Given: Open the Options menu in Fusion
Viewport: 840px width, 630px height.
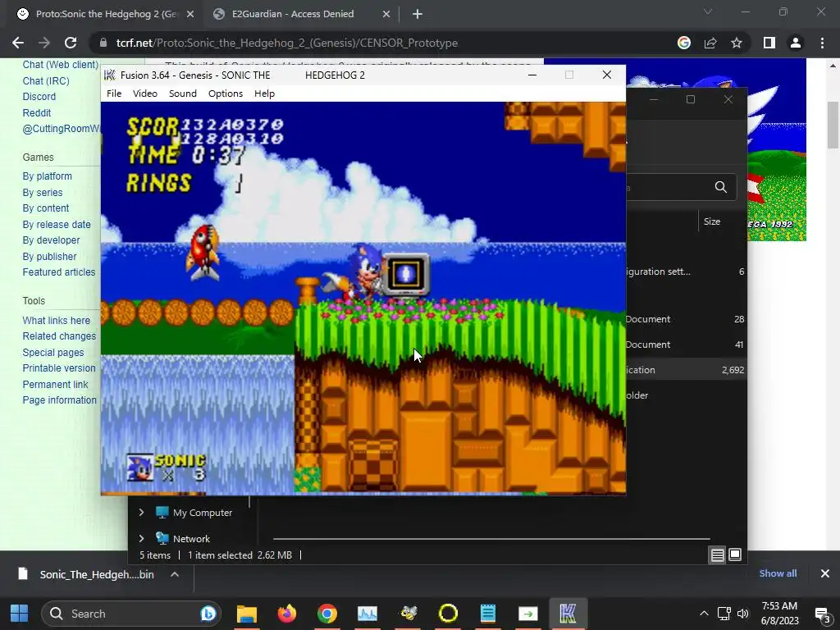Looking at the screenshot, I should 226,94.
